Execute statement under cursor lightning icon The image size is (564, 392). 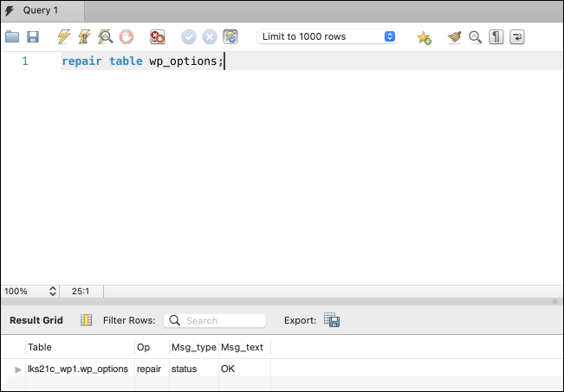85,36
